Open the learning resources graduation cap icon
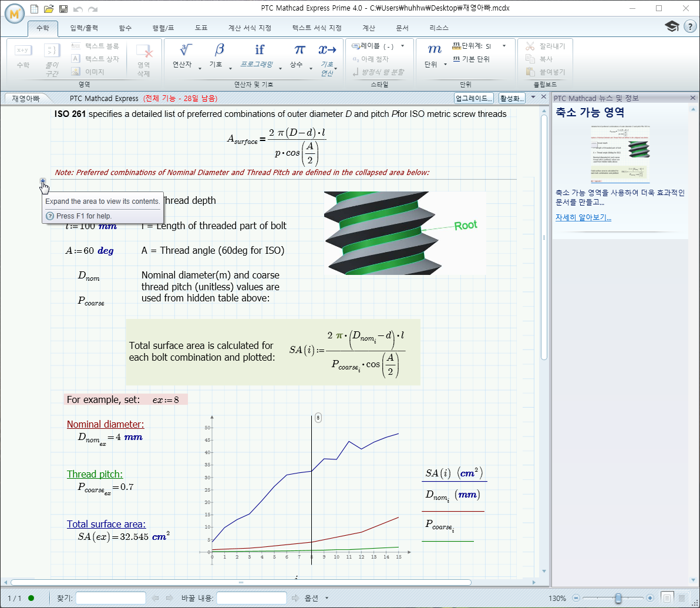Viewport: 700px width, 608px height. (x=672, y=26)
